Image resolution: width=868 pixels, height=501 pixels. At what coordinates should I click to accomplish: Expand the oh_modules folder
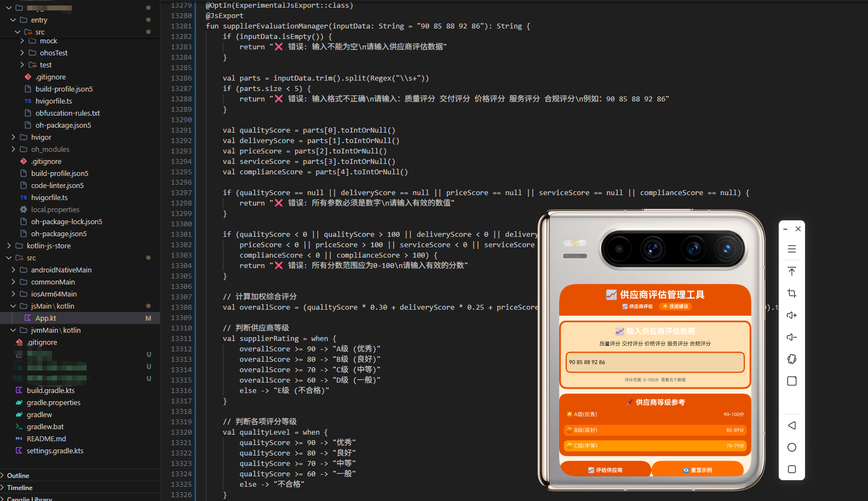(x=13, y=149)
